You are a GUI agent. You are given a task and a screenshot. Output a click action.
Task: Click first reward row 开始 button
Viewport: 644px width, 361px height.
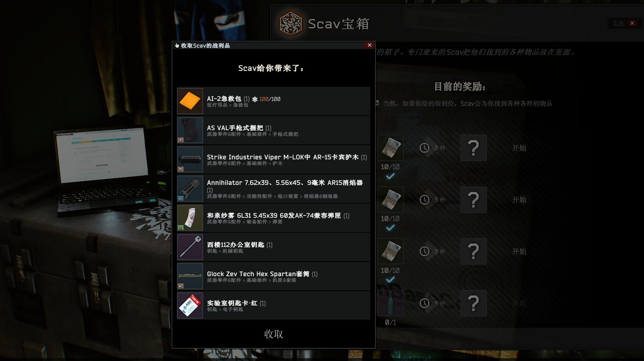click(519, 148)
